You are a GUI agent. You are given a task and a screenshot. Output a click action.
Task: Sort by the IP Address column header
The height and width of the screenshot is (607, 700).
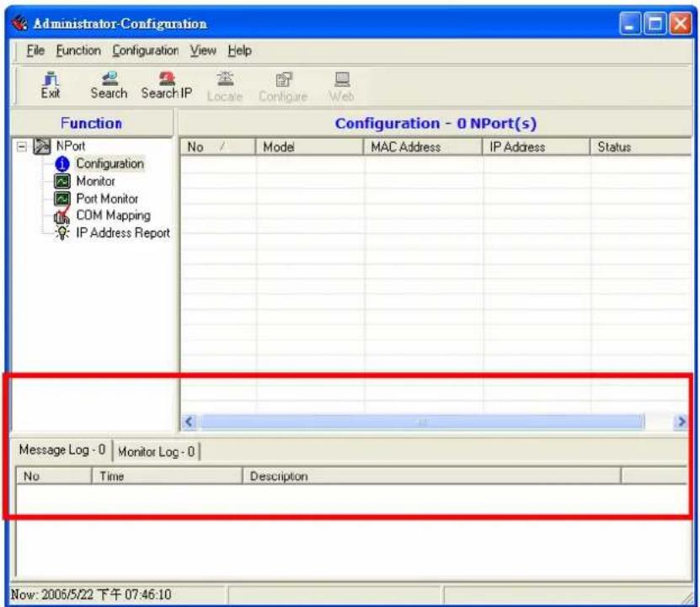[537, 146]
